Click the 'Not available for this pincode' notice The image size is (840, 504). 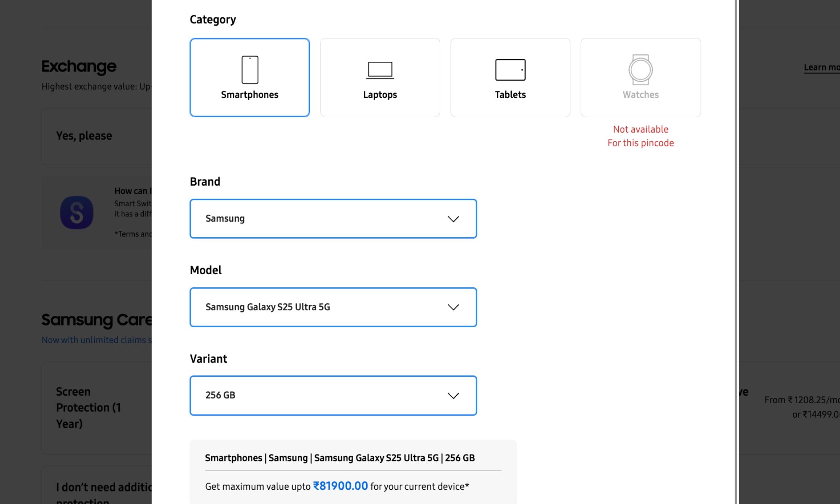(x=640, y=136)
